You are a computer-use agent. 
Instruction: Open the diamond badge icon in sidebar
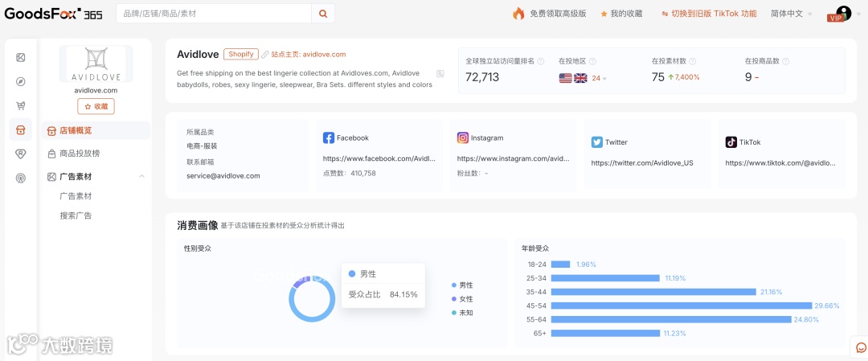tap(20, 154)
